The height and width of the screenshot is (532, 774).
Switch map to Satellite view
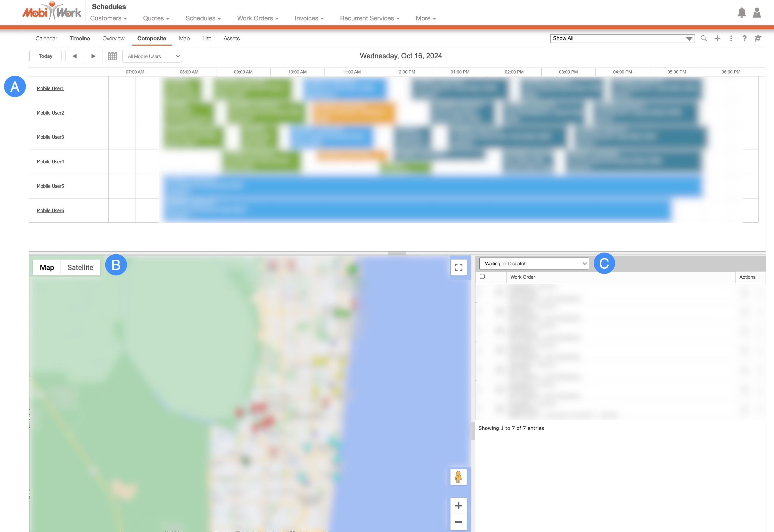(x=80, y=267)
